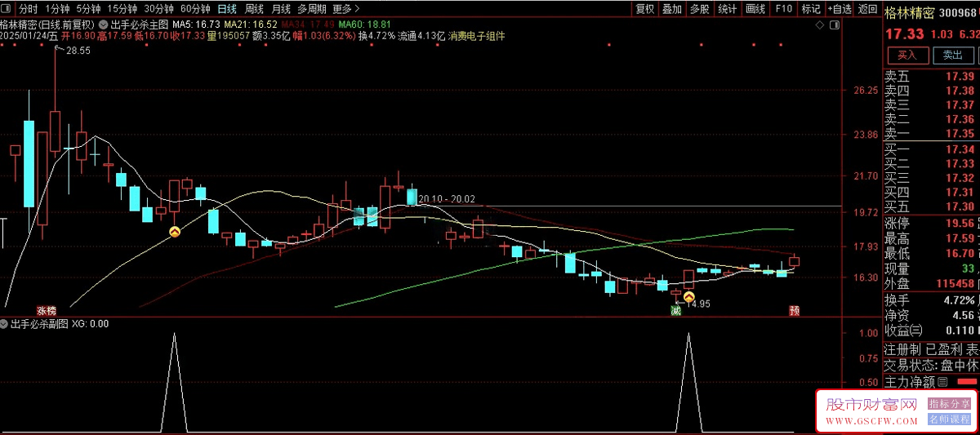The image size is (980, 435).
Task: Click the 减 green tag marker
Action: (x=675, y=311)
